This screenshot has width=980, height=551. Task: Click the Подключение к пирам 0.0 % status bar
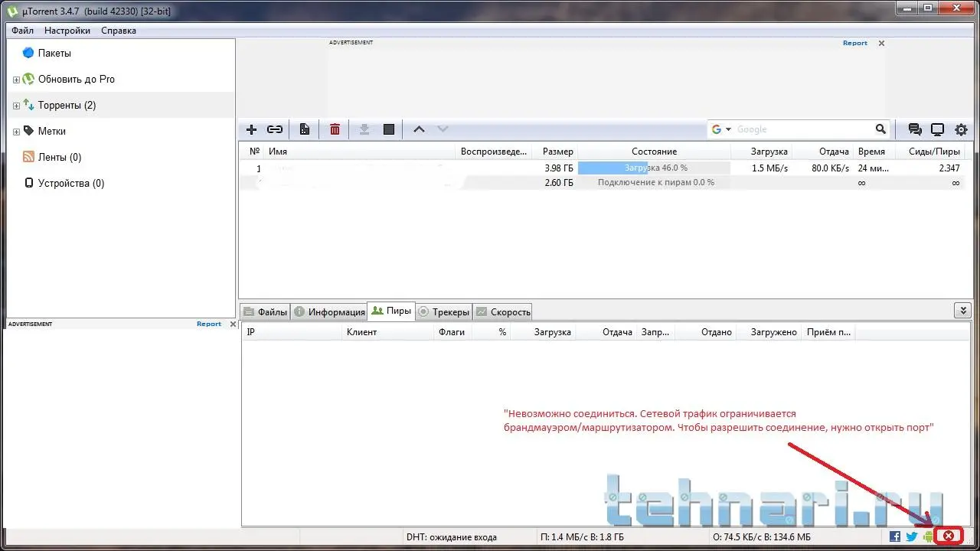coord(654,183)
